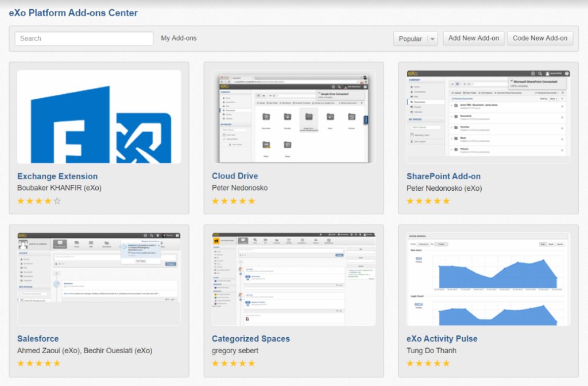Click the Categorized Spaces star rating
Viewport: 588px width, 386px height.
[x=234, y=363]
